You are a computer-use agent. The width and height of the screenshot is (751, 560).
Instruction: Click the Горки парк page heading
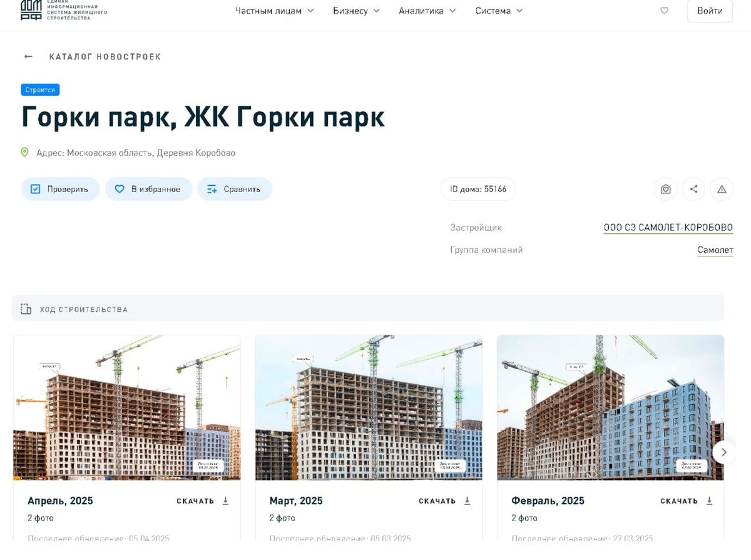click(203, 117)
